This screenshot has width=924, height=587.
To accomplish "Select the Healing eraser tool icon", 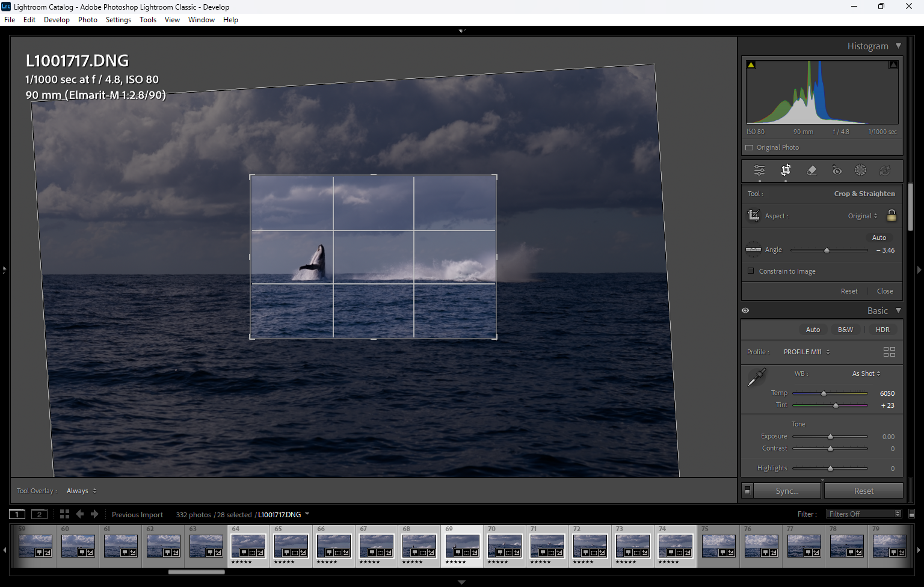I will 812,170.
